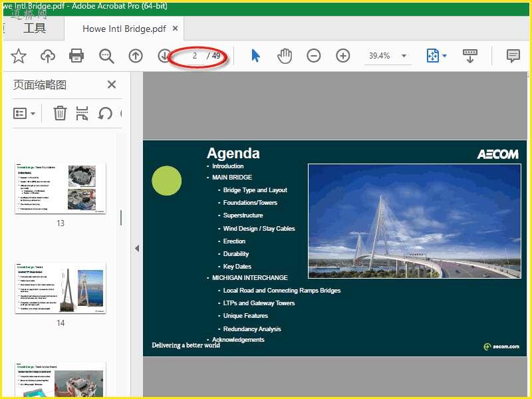This screenshot has width=532, height=399.
Task: Open the thumbnail panel options menu
Action: (x=25, y=113)
